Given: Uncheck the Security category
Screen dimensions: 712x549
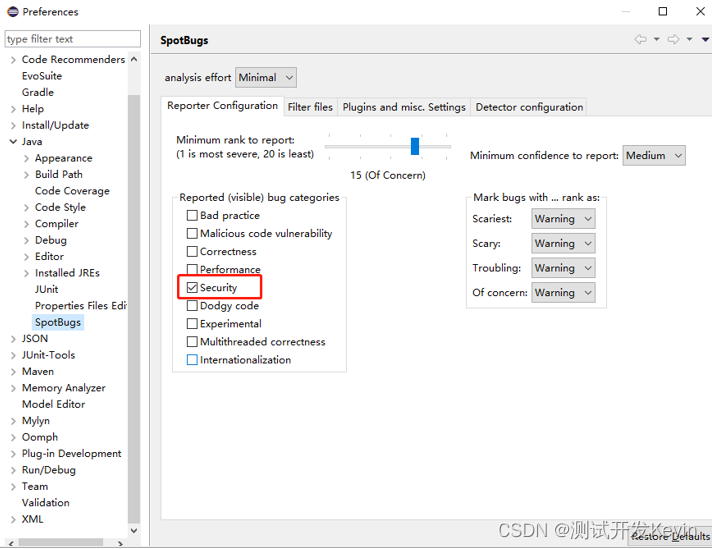Looking at the screenshot, I should click(192, 287).
